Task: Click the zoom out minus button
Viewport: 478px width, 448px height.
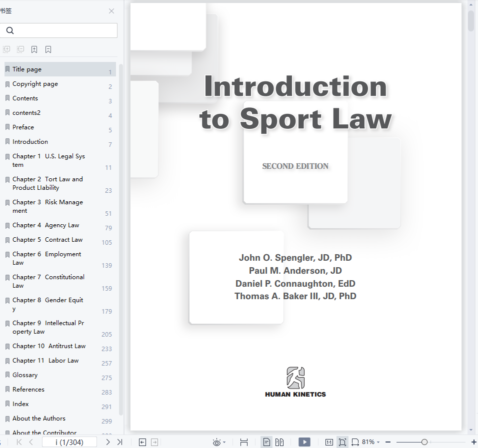Action: click(x=388, y=442)
